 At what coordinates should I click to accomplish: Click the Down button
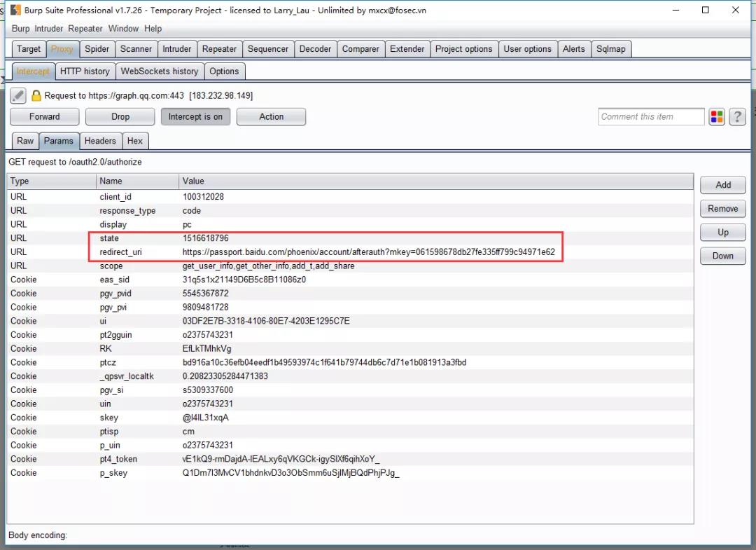pos(723,256)
